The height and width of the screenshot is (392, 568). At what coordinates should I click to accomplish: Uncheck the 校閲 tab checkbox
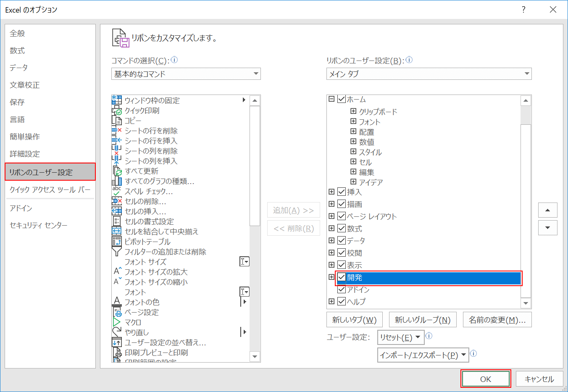click(341, 253)
